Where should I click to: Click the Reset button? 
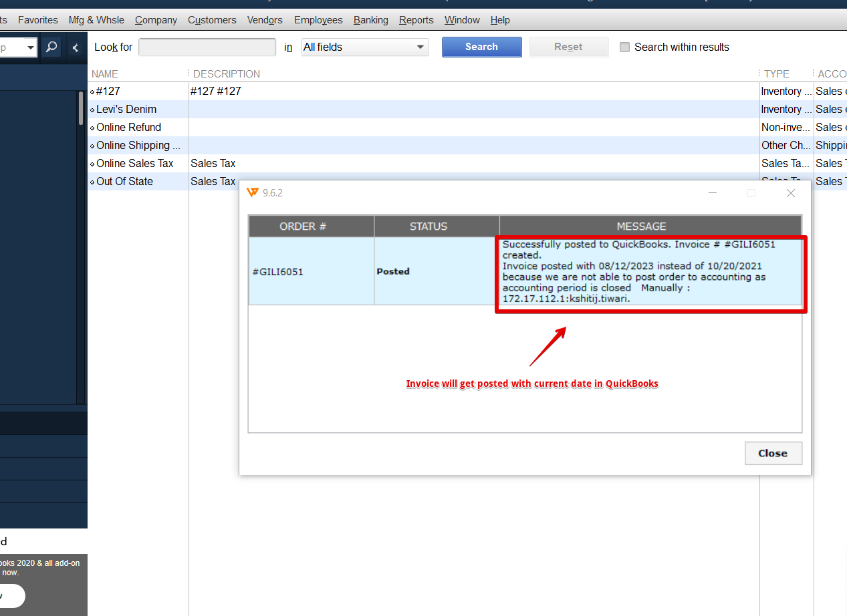coord(568,47)
